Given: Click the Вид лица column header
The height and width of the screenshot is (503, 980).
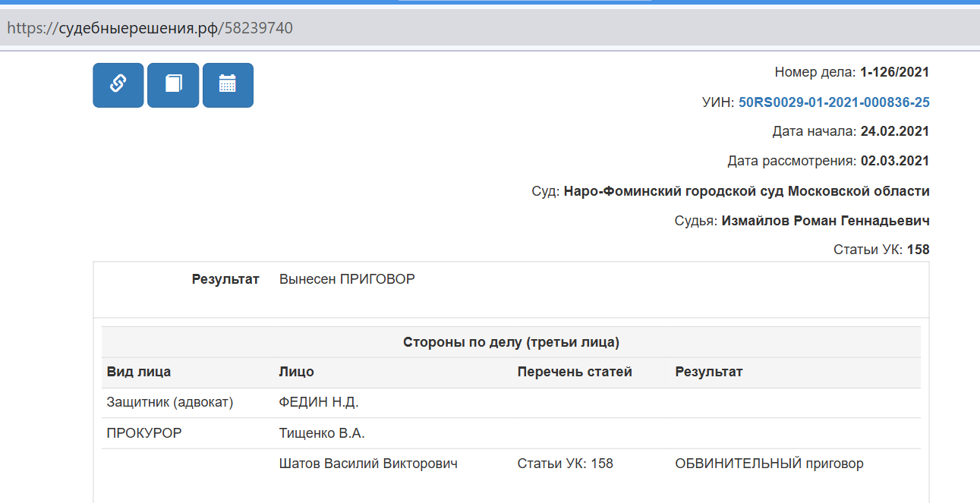Looking at the screenshot, I should click(139, 372).
